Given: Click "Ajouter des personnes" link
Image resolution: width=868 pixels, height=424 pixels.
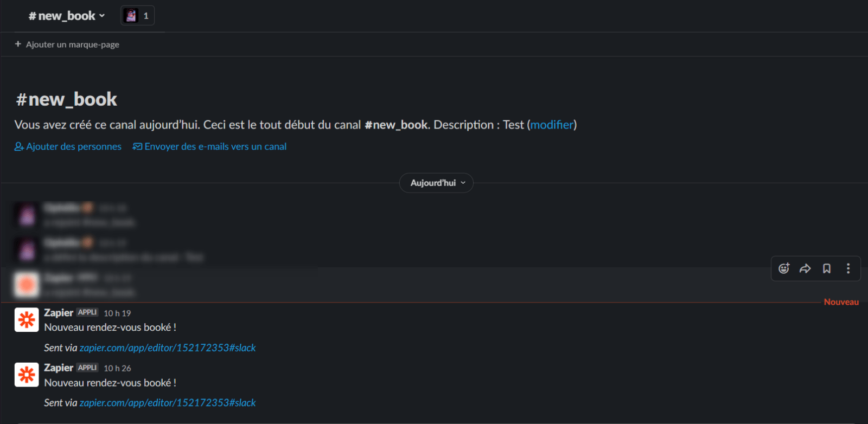Looking at the screenshot, I should click(x=74, y=146).
